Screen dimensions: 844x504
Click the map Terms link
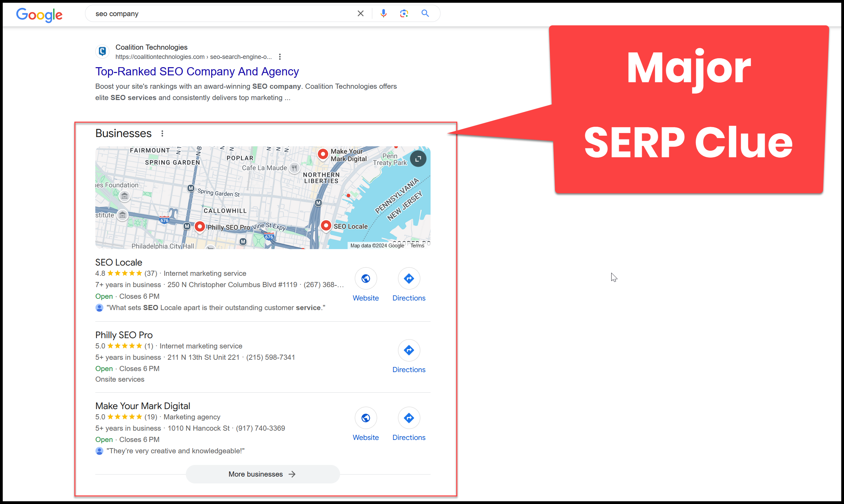417,245
